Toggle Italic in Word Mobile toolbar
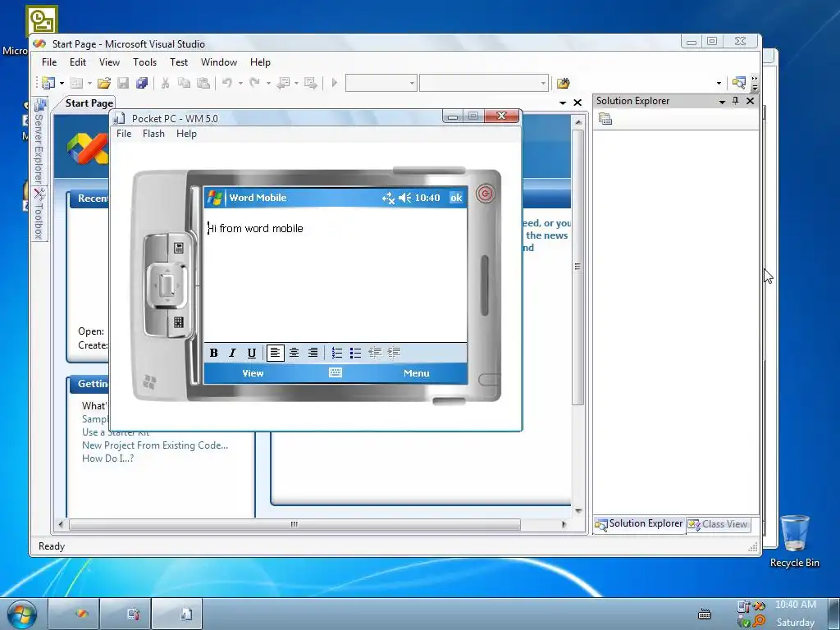This screenshot has width=840, height=630. point(232,353)
